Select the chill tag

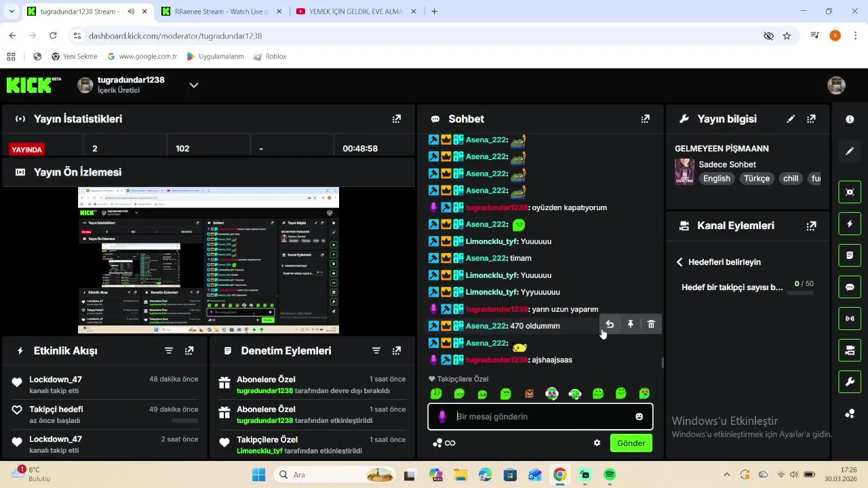791,179
